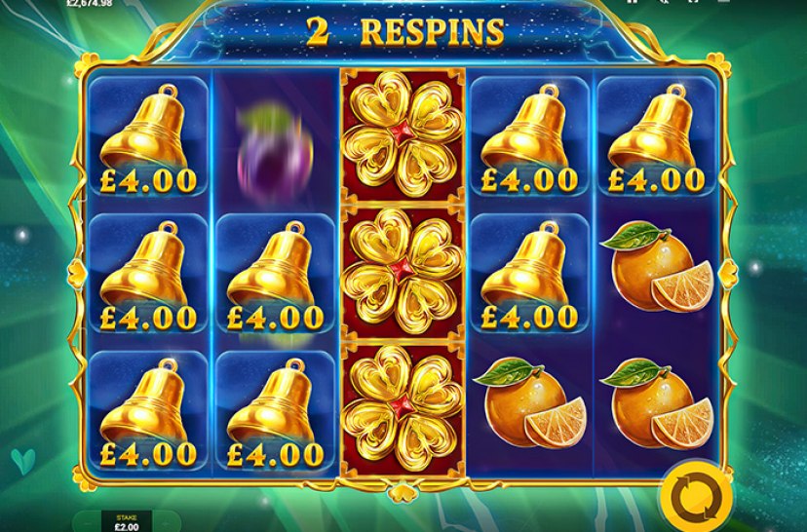Viewport: 807px width, 532px height.
Task: Click the yellow spin button
Action: point(696,498)
